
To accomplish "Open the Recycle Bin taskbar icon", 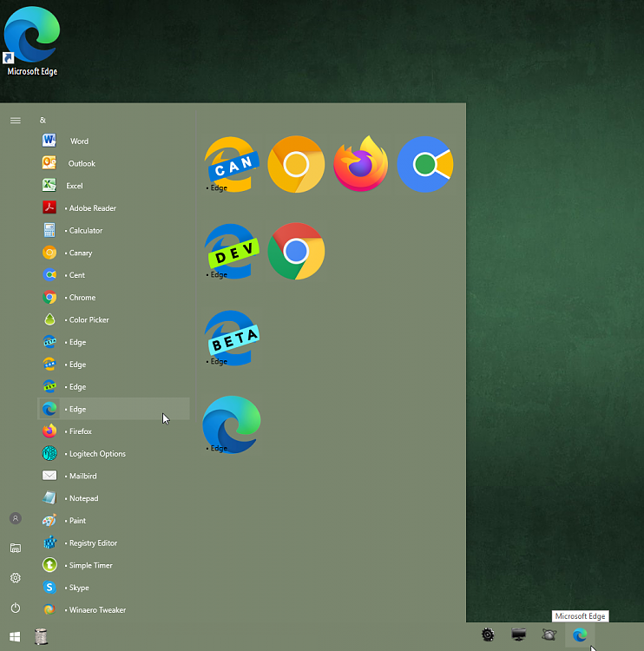I will (41, 636).
